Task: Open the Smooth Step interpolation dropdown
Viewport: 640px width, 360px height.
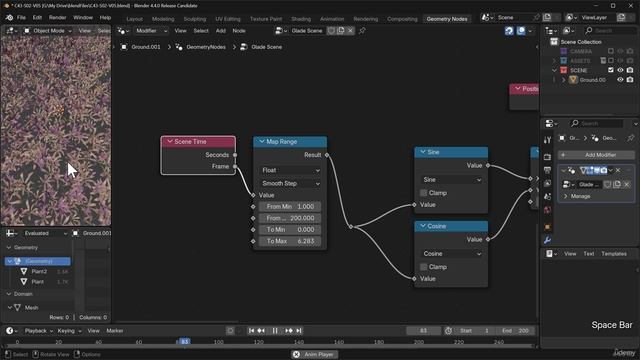Action: click(290, 184)
